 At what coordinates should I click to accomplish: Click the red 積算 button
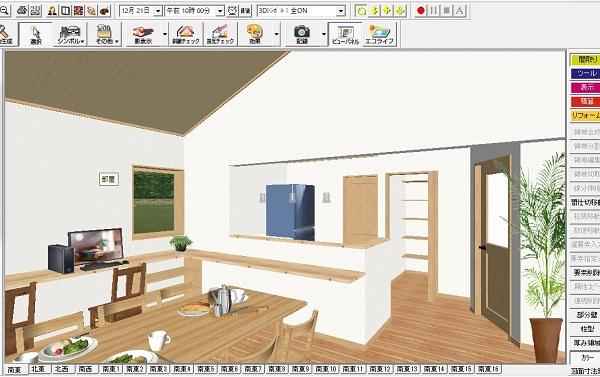(x=585, y=101)
